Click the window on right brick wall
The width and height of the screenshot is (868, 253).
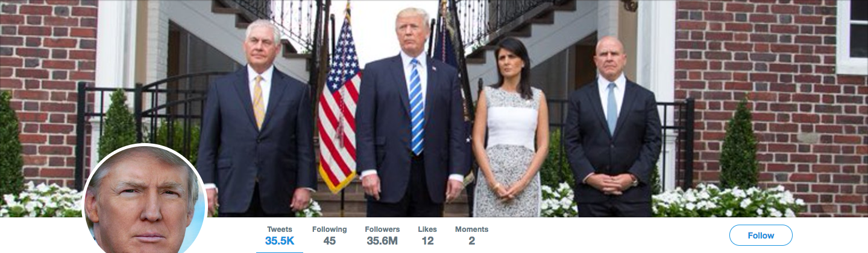click(x=852, y=36)
